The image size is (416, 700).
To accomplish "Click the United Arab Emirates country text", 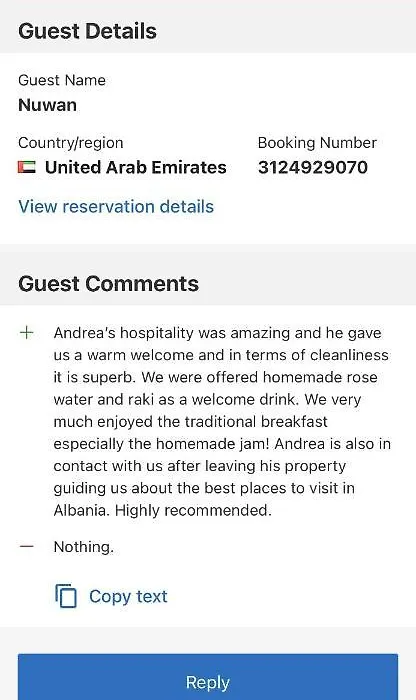I will (136, 167).
